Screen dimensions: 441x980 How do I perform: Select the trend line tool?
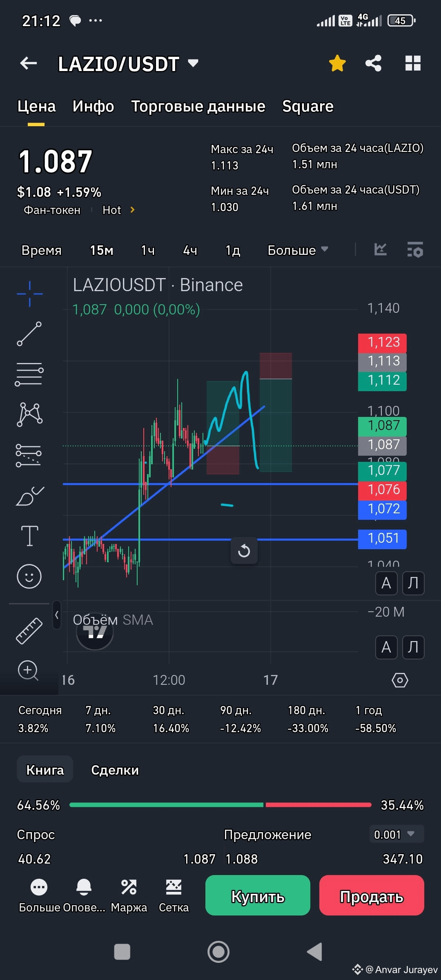coord(29,334)
